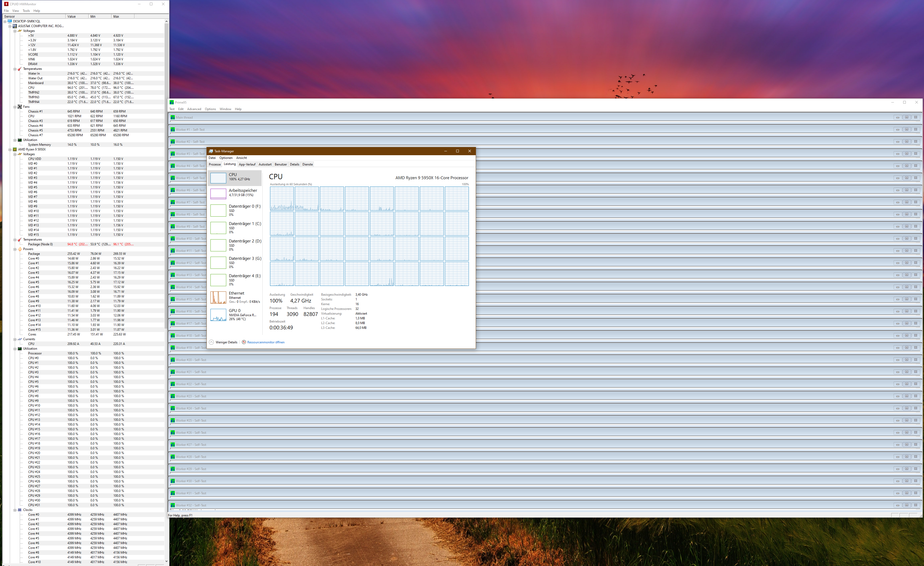Switch to the Prozesse tab
The height and width of the screenshot is (566, 924).
[214, 164]
